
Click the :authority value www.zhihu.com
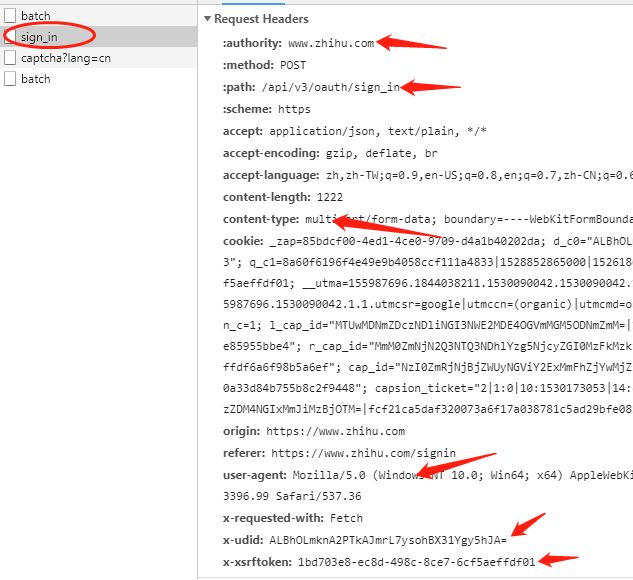coord(331,43)
